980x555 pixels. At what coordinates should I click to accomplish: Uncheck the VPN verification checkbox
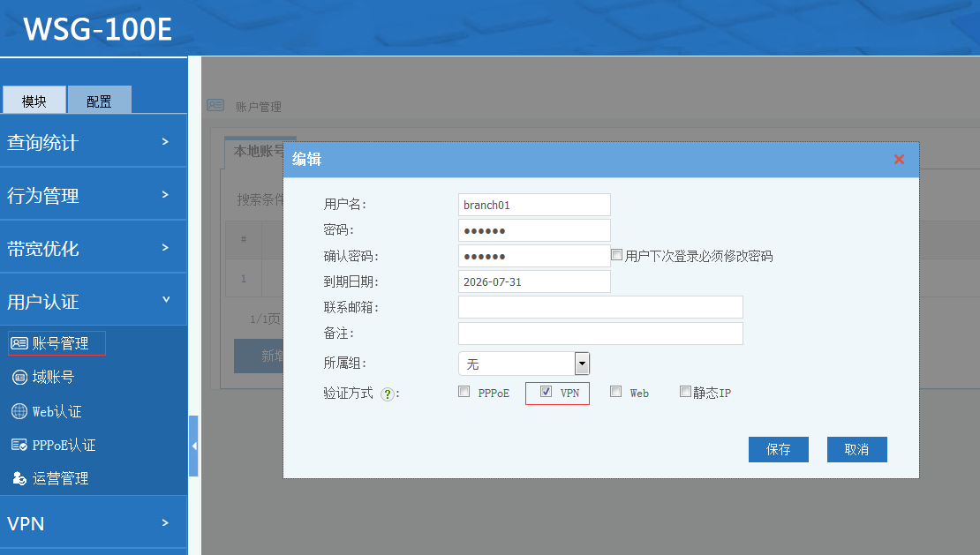(x=546, y=392)
